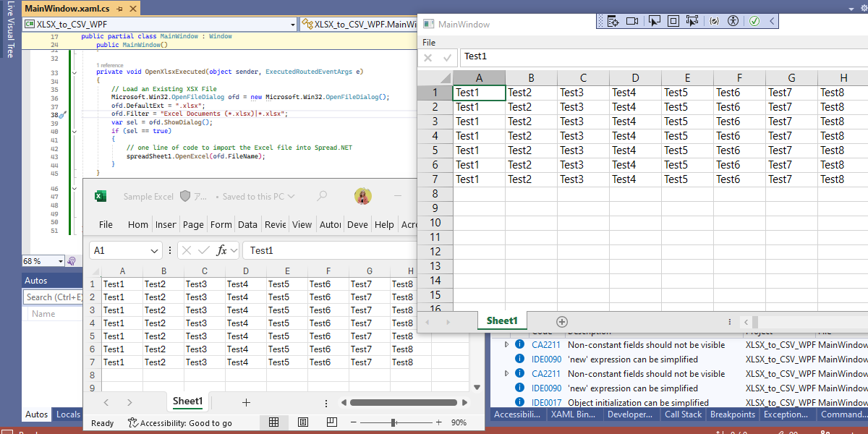
Task: Click shield sensitivity icon in Excel title
Action: point(185,196)
